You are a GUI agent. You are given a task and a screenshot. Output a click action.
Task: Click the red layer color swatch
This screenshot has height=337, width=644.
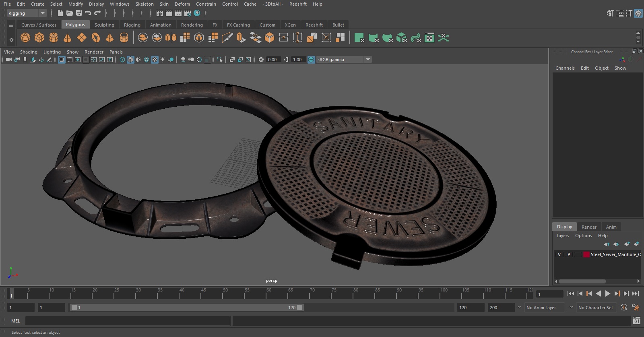586,254
